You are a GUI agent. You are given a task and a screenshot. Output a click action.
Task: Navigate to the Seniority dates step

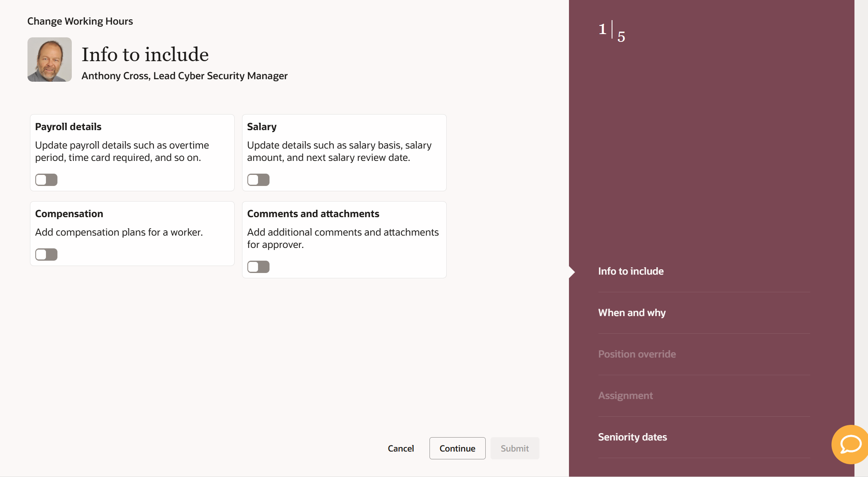coord(632,437)
